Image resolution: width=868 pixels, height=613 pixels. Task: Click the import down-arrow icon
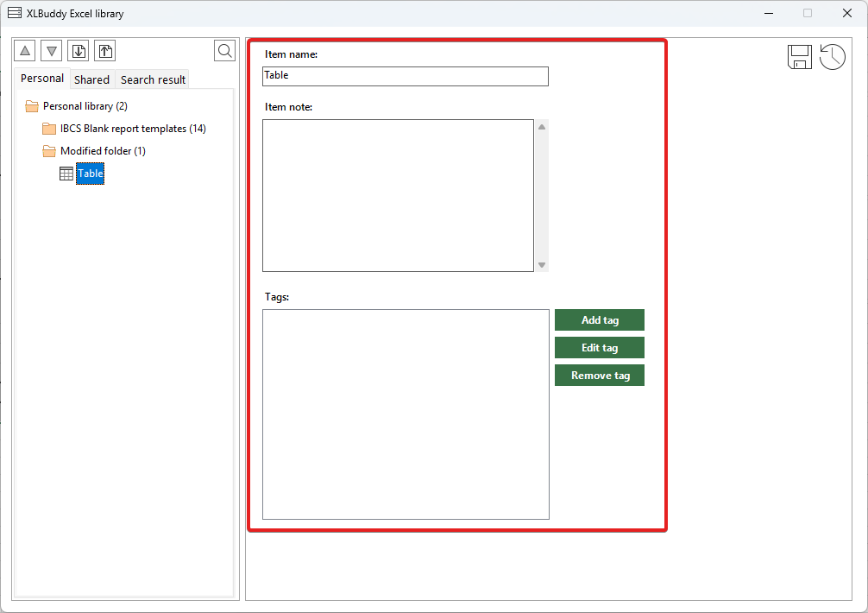79,51
